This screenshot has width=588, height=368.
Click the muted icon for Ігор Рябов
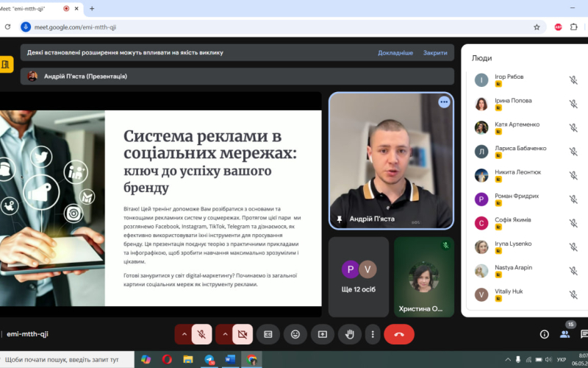(573, 80)
